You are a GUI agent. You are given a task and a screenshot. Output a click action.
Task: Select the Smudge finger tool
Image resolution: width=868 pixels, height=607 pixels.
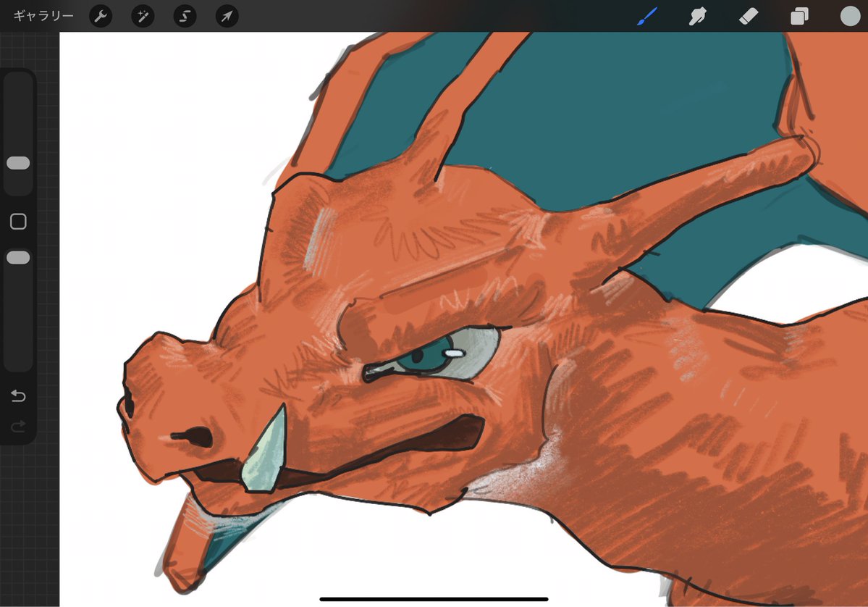pyautogui.click(x=697, y=16)
